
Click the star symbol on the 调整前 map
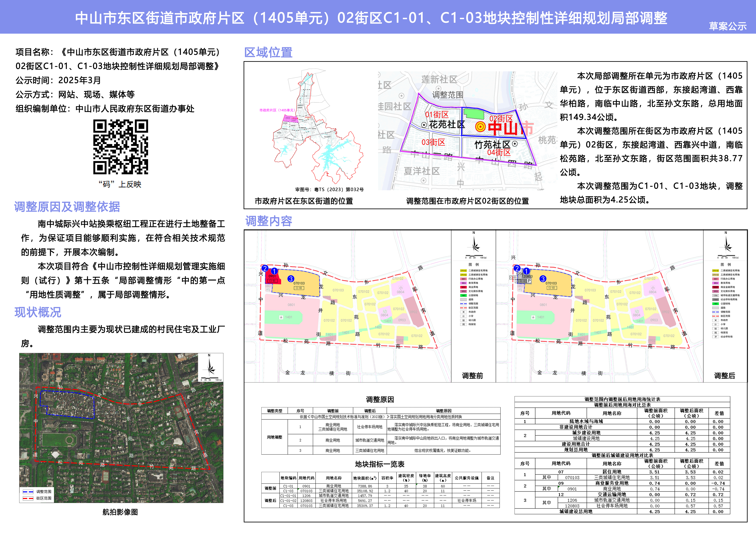281,317
